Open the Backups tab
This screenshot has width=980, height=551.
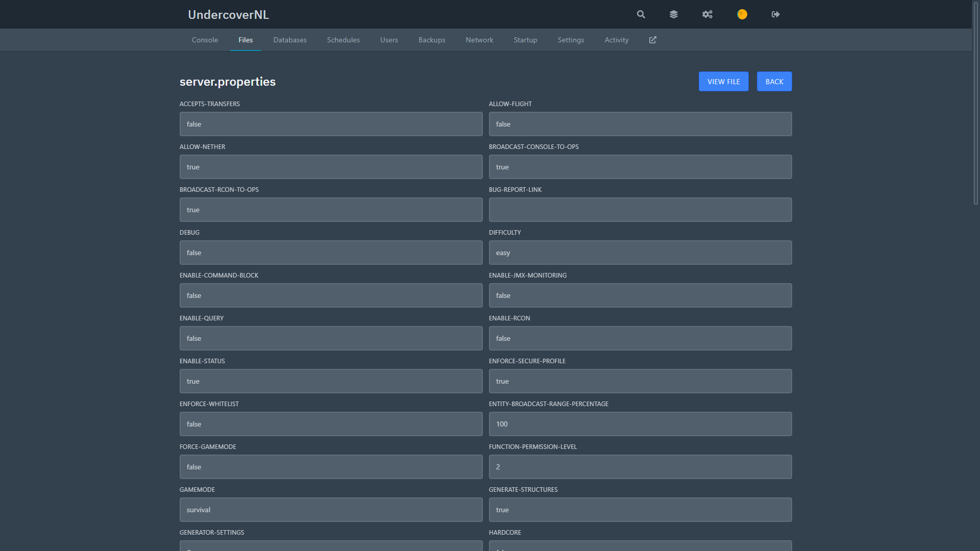point(431,39)
